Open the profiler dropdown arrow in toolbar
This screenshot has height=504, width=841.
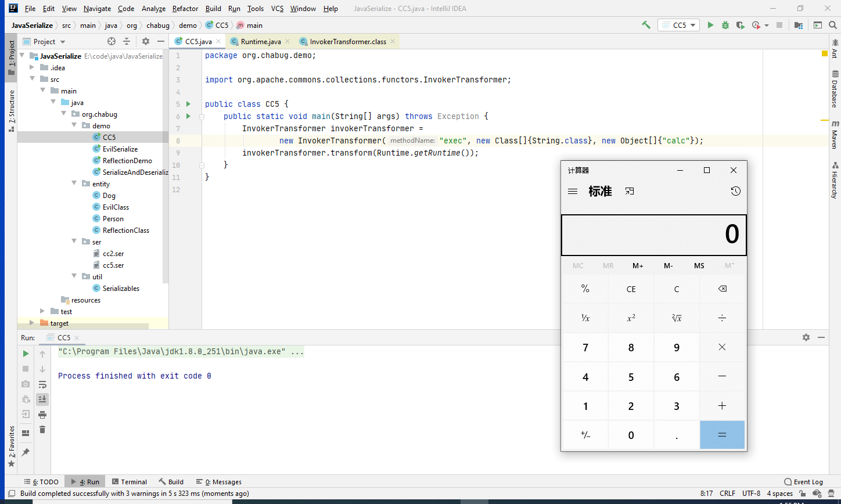coord(767,26)
